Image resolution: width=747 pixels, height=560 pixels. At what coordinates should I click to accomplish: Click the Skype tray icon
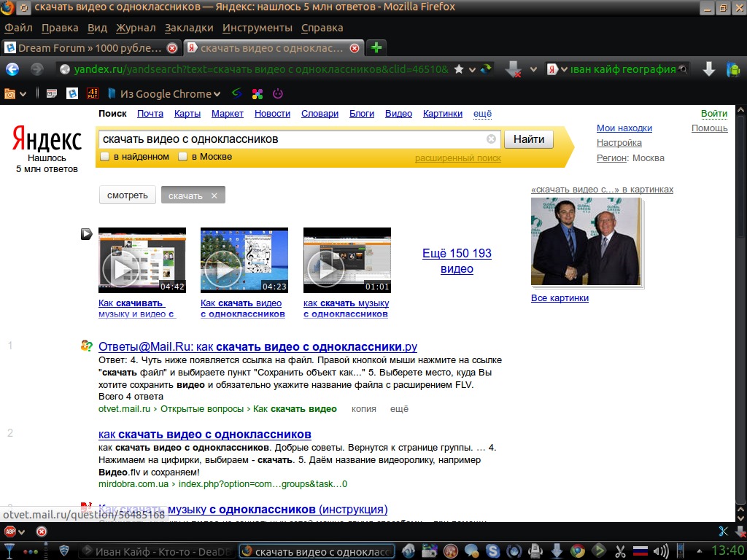[492, 551]
